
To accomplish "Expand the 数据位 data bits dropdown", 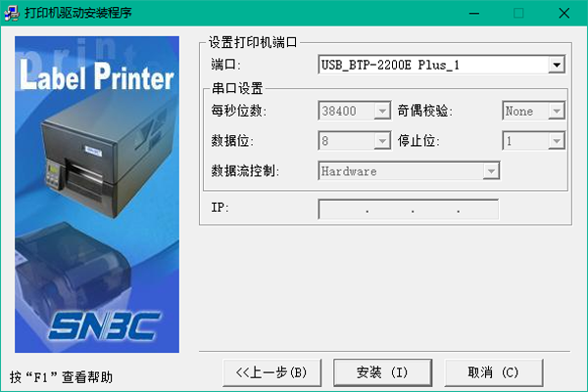I will click(x=355, y=140).
